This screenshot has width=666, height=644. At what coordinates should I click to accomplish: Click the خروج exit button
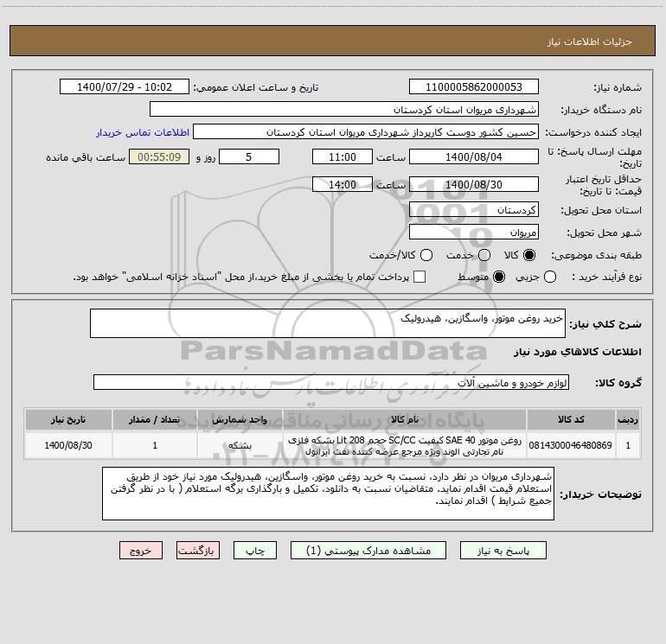tap(141, 551)
